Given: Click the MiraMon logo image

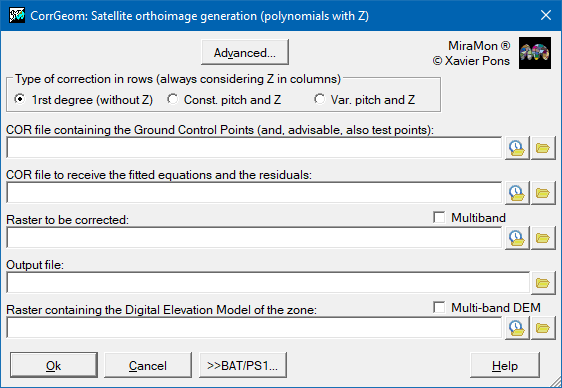Looking at the screenshot, I should 535,53.
